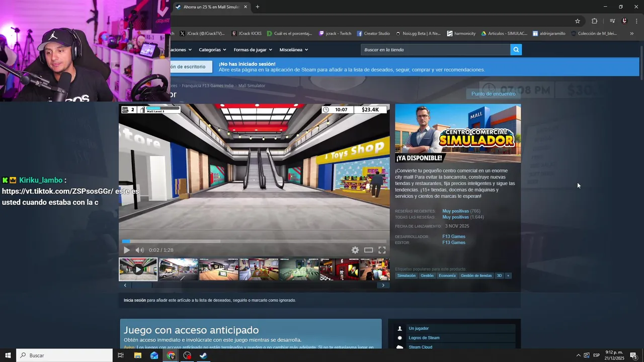Open a new browser tab
This screenshot has width=644, height=362.
(258, 7)
